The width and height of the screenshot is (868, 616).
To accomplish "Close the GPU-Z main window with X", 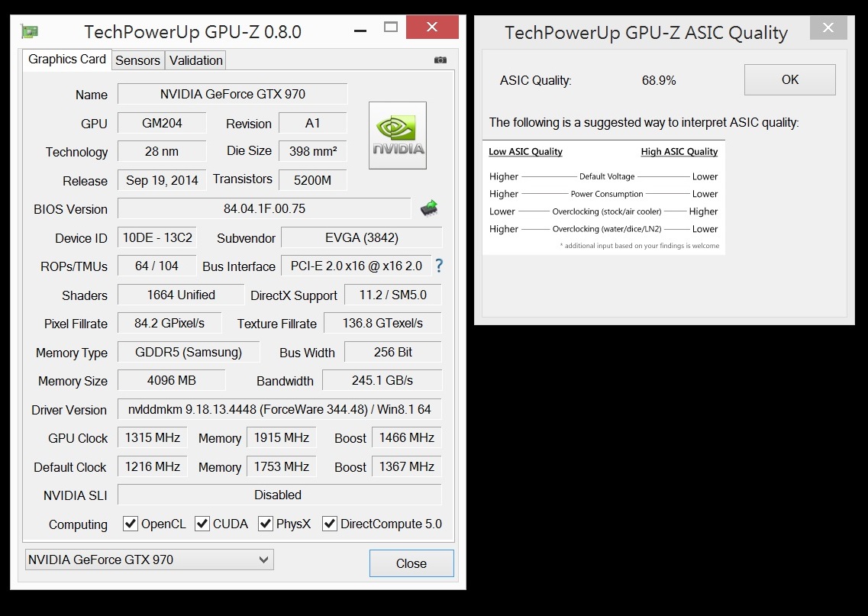I will [x=432, y=27].
